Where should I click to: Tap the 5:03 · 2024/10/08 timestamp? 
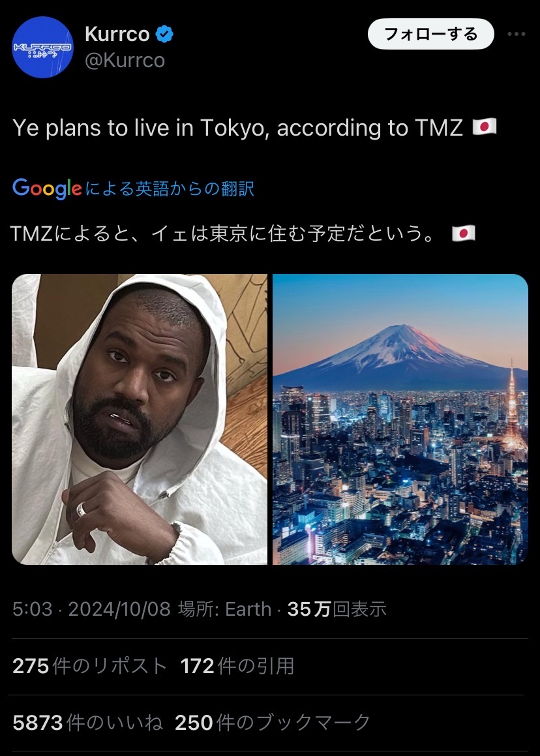[x=91, y=609]
